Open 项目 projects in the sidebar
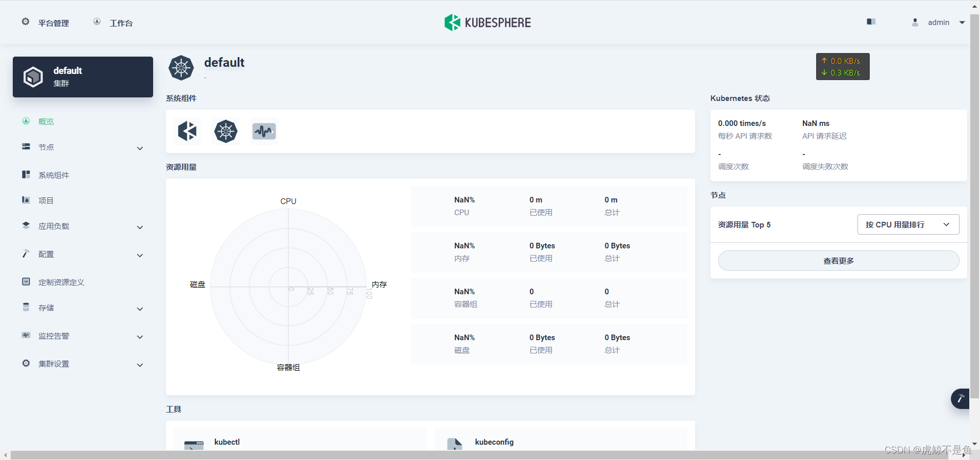This screenshot has width=980, height=460. [x=46, y=200]
